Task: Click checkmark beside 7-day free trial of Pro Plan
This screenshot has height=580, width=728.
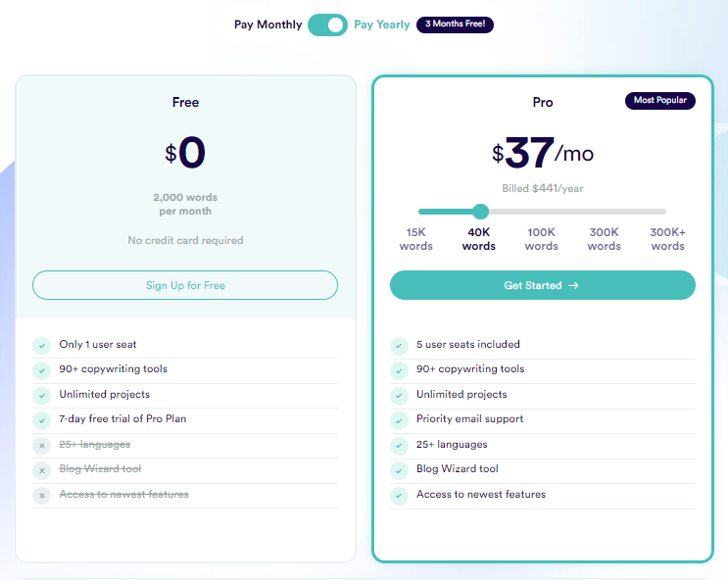Action: (42, 420)
